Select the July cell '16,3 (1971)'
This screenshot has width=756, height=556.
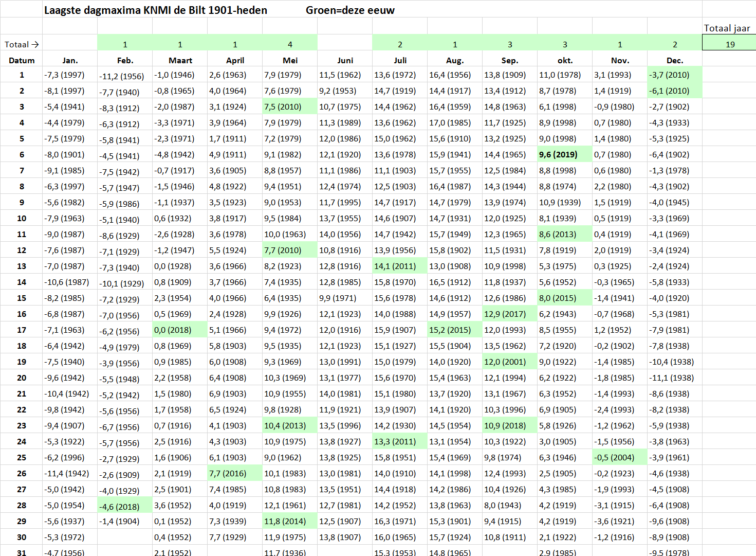[400, 521]
